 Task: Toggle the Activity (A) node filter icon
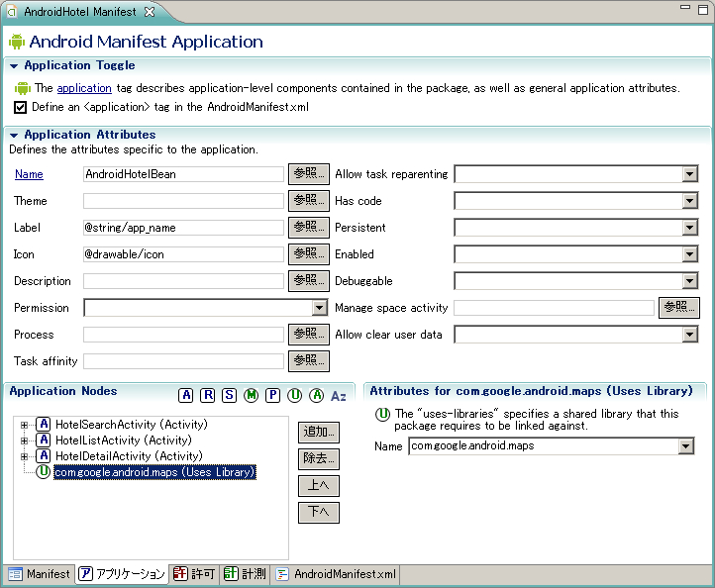[x=186, y=395]
